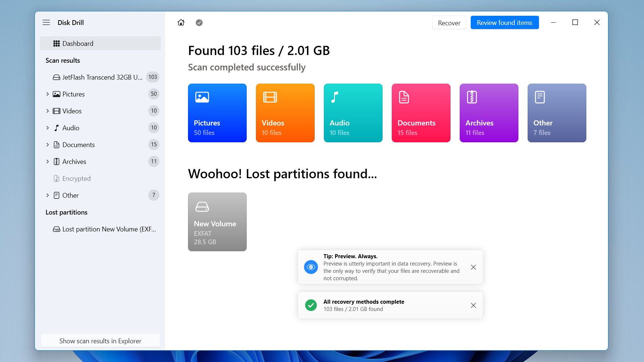The height and width of the screenshot is (362, 644).
Task: Click the image icon on Pictures card
Action: pyautogui.click(x=202, y=97)
